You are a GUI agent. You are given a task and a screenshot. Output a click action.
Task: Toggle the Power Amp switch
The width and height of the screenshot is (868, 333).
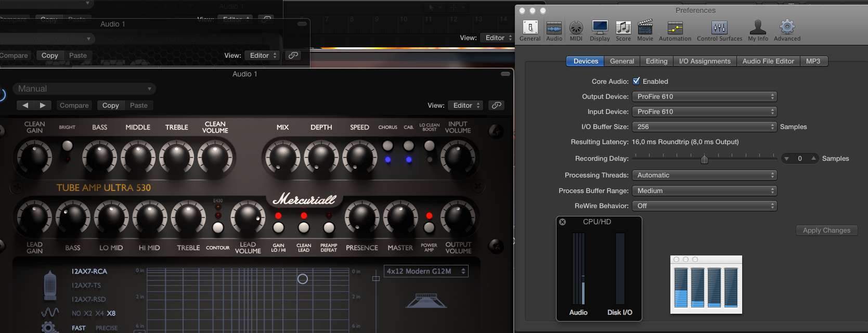tap(429, 228)
